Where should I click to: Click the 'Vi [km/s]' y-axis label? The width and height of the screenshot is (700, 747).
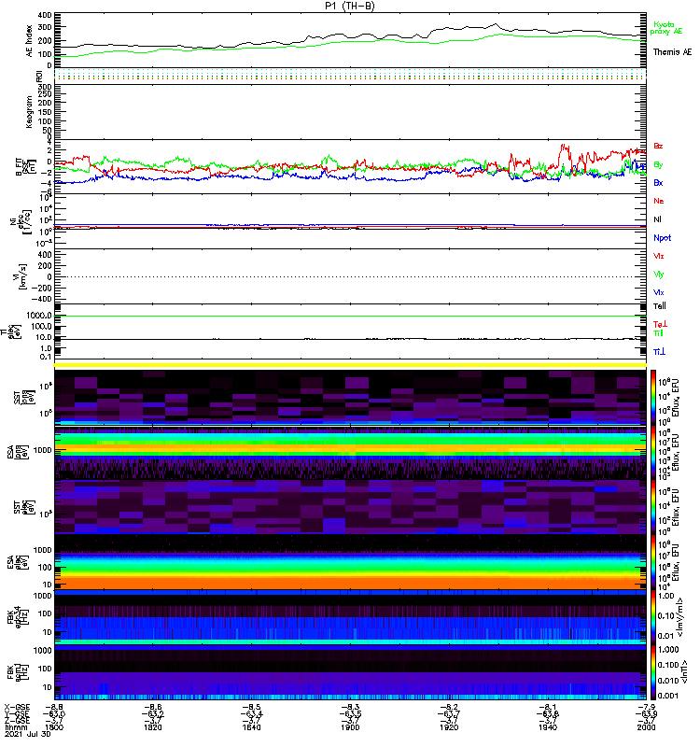pos(21,276)
